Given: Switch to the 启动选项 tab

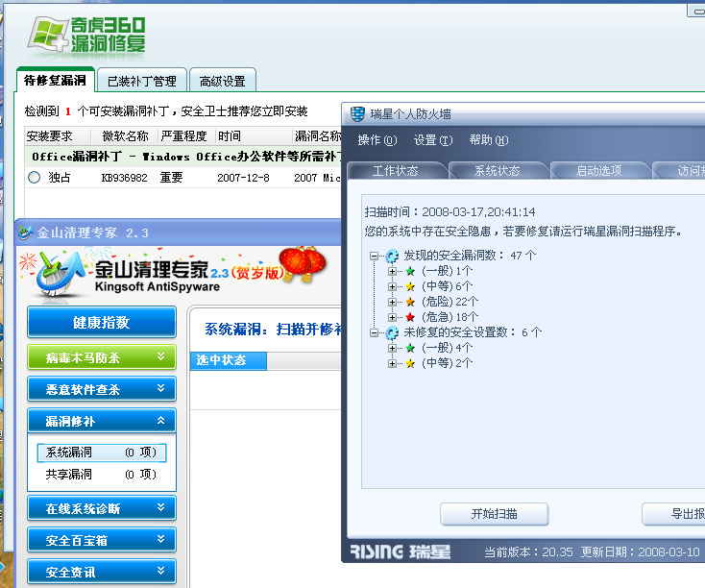Looking at the screenshot, I should pyautogui.click(x=599, y=170).
